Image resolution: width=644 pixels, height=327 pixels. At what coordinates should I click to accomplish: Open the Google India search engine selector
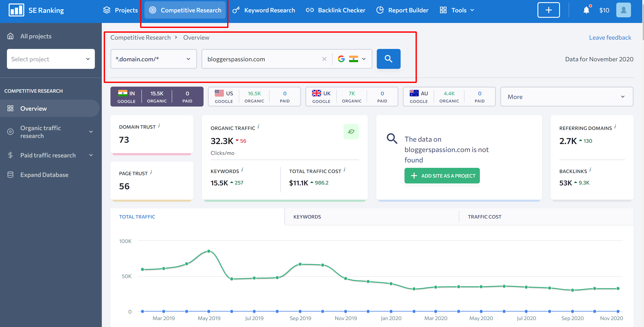[x=352, y=59]
